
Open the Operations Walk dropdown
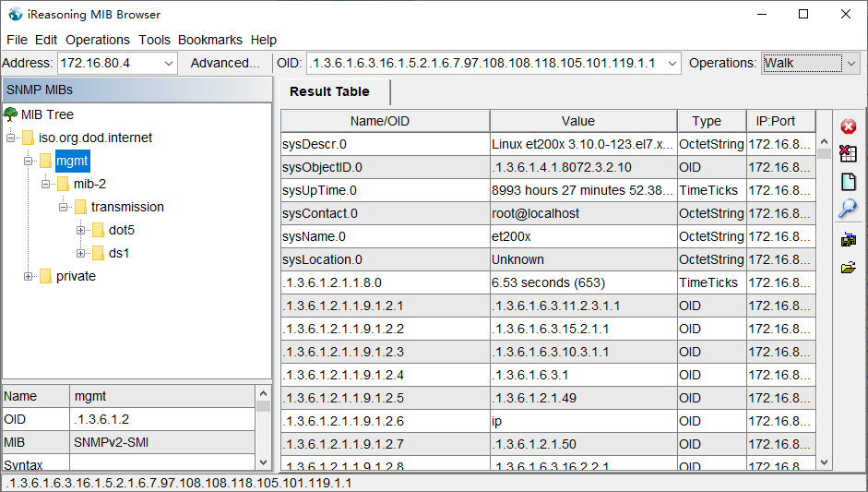pos(851,63)
